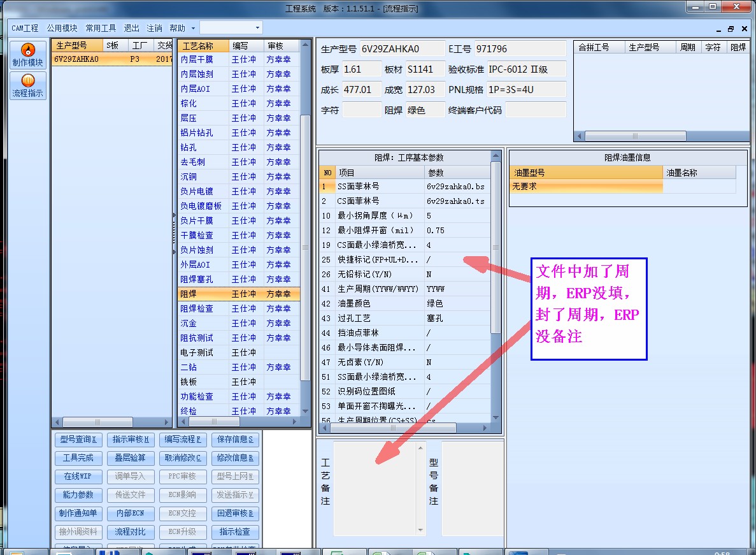Click the 工艺备注 scroll-down arrow

[420, 530]
